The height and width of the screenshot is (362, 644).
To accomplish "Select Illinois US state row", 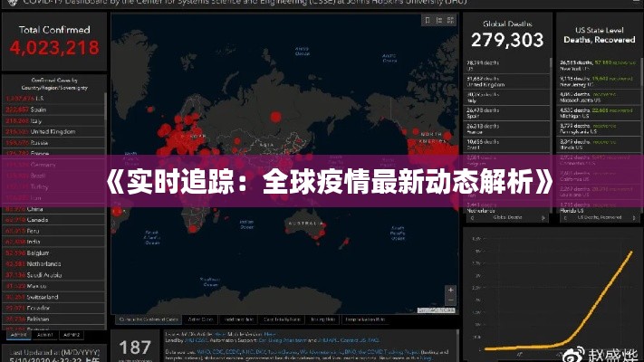I will pos(599,145).
